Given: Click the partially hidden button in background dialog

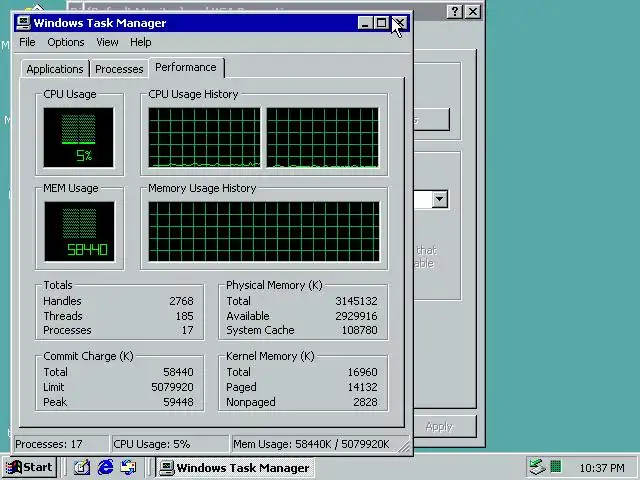Looking at the screenshot, I should 432,120.
